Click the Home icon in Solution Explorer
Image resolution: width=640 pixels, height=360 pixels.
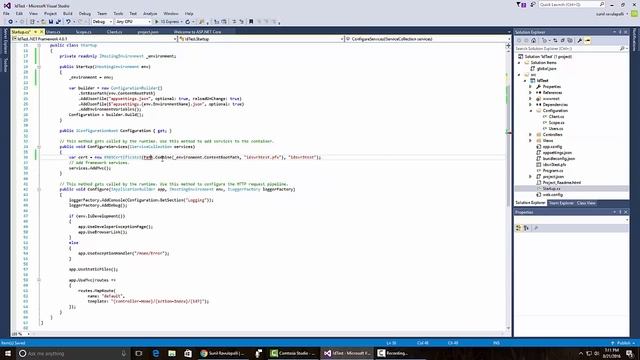pyautogui.click(x=533, y=40)
